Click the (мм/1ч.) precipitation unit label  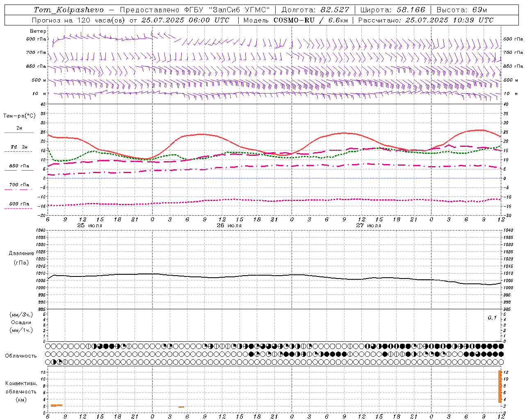coord(21,330)
